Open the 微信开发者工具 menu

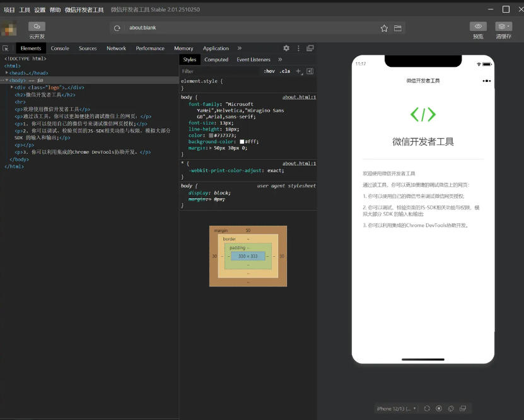click(x=84, y=10)
